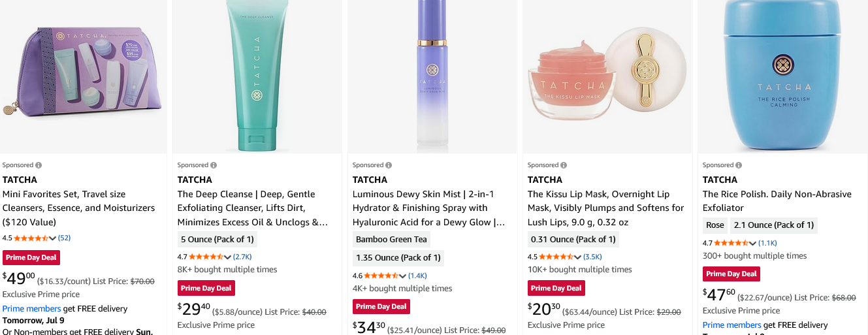The width and height of the screenshot is (868, 335).
Task: Click Sponsored info icon on The Deep Cleanse
Action: coord(214,165)
